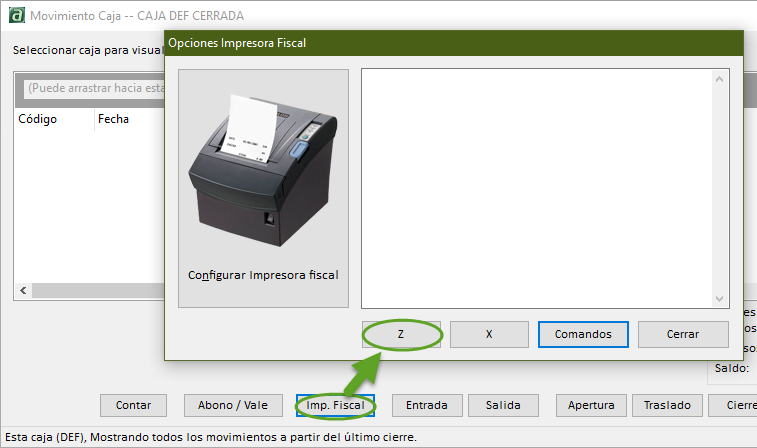Screen dimensions: 757x448
Task: Select the Abono / Vale button
Action: [233, 405]
